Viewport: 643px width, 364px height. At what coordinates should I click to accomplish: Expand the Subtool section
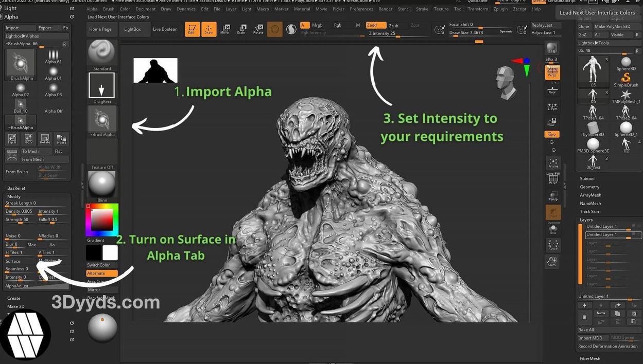point(587,179)
